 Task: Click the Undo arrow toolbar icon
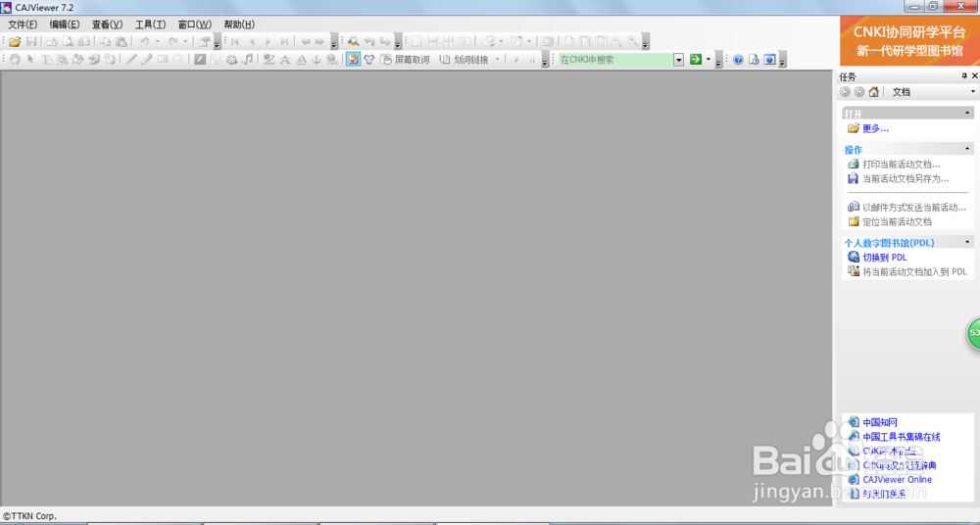point(144,42)
